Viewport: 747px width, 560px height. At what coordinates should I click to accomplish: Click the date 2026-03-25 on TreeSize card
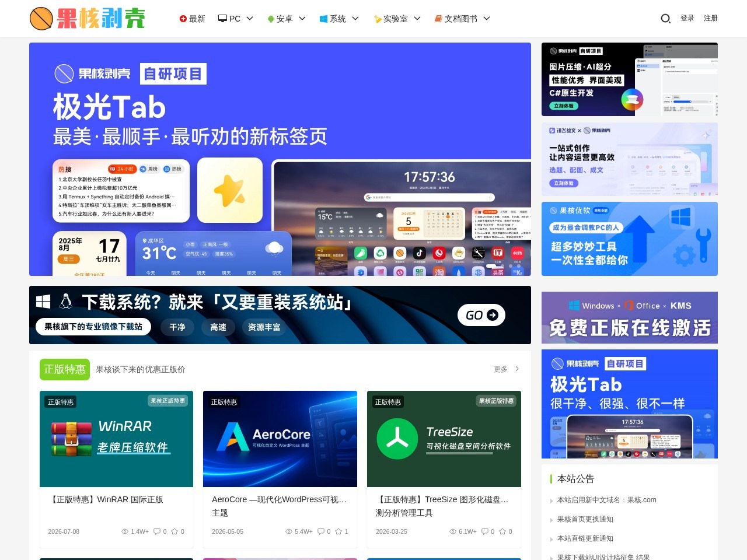coord(392,531)
